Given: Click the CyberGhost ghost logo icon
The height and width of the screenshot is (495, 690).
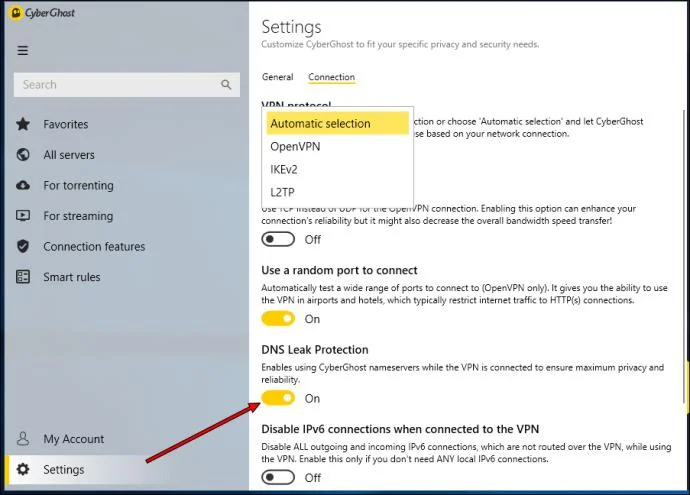Looking at the screenshot, I should click(x=15, y=13).
